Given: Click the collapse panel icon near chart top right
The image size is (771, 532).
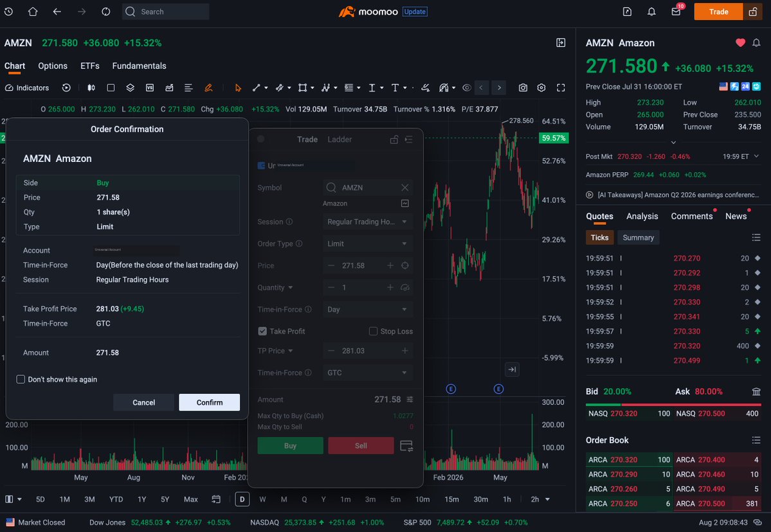Looking at the screenshot, I should coord(561,43).
